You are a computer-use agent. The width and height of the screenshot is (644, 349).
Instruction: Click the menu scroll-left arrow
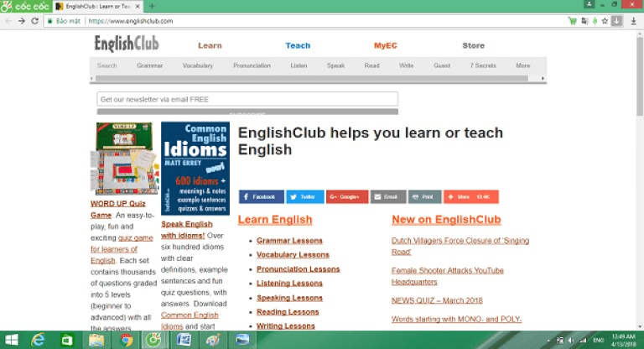click(92, 78)
